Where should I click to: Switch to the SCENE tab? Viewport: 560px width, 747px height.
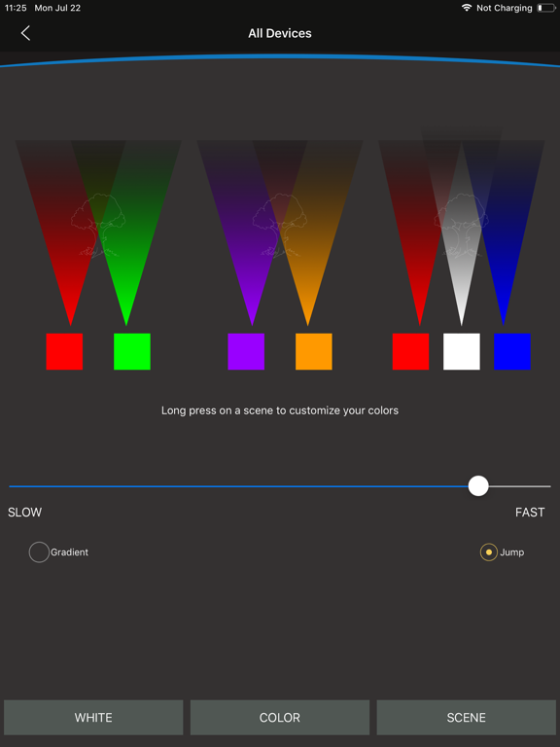point(467,718)
